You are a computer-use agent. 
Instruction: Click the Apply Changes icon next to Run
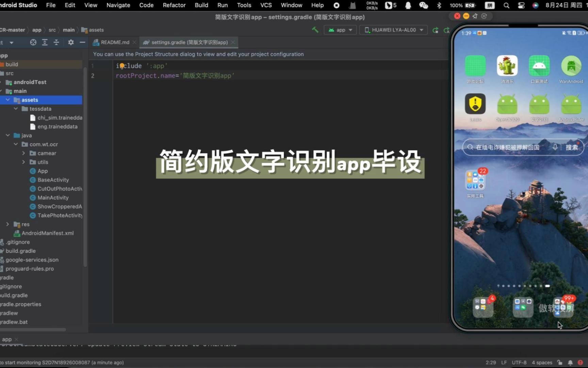[x=446, y=30]
